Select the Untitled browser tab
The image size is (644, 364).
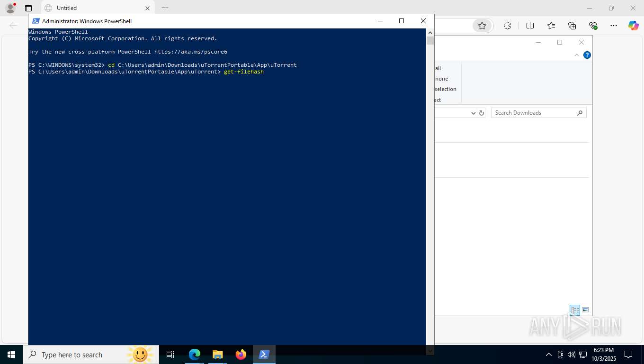point(98,8)
